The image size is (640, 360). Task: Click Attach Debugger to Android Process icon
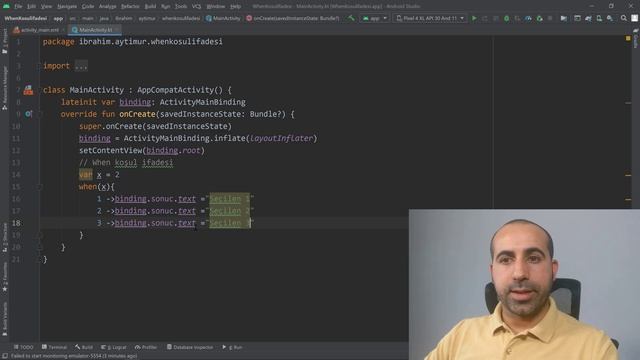point(540,18)
